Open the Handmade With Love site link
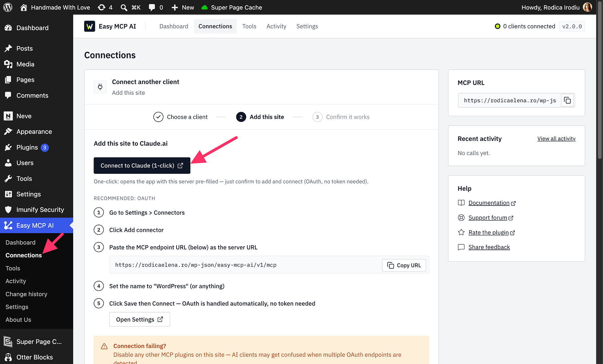 point(55,7)
